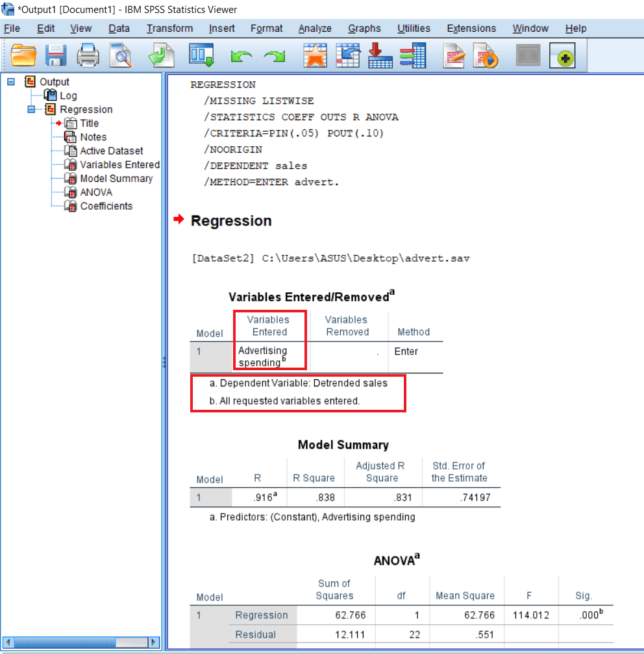Open the File menu

click(12, 29)
